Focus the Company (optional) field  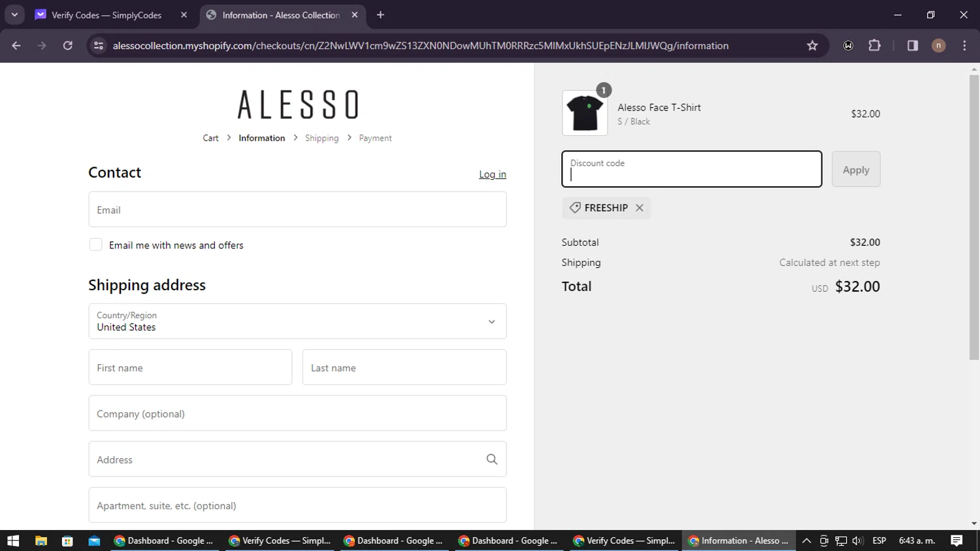pyautogui.click(x=297, y=413)
